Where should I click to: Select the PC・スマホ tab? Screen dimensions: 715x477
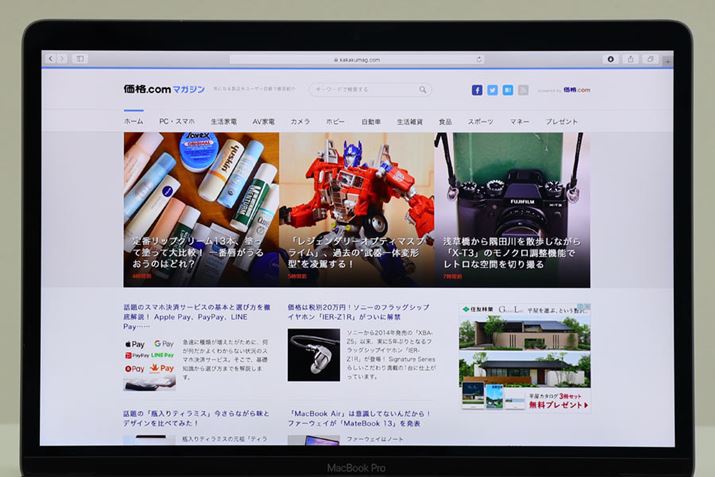click(177, 121)
